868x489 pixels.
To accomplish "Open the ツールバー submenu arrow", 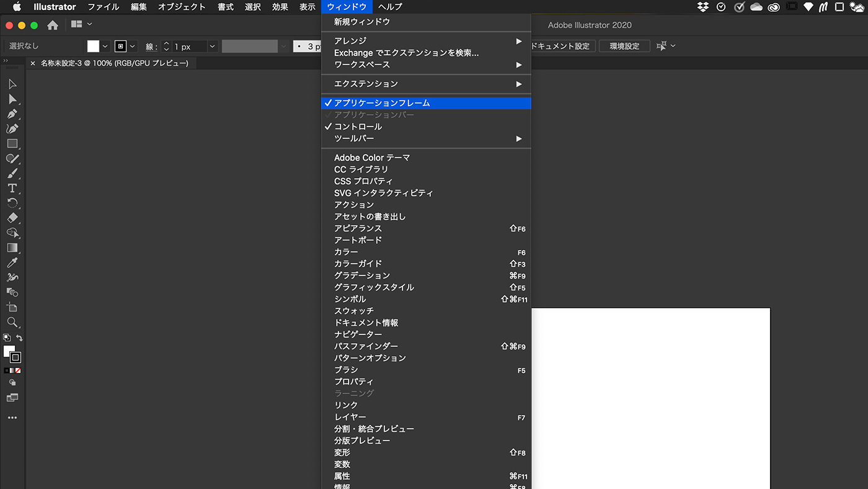I will point(519,138).
